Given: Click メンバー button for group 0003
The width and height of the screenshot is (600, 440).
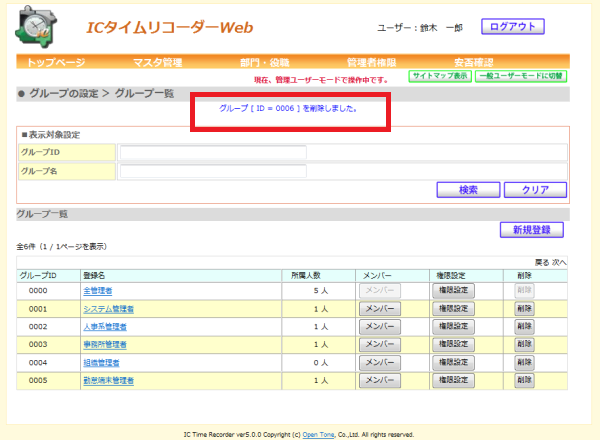Looking at the screenshot, I should (380, 345).
